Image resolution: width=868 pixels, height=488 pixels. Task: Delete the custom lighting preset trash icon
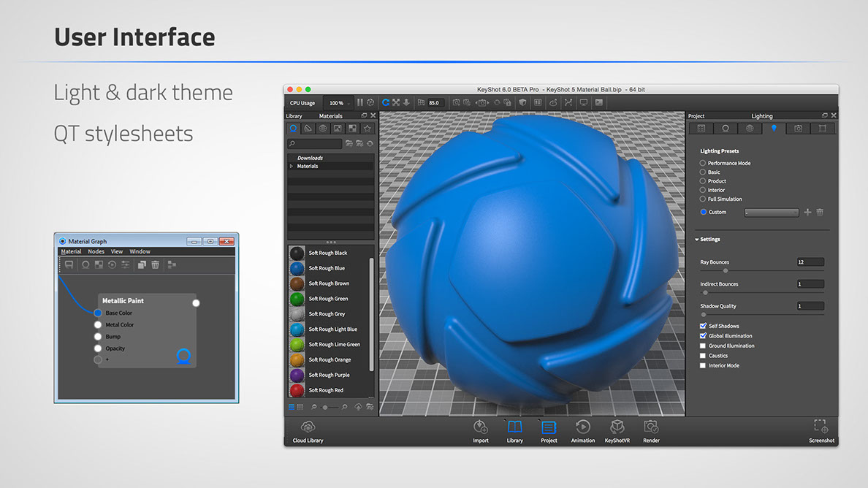[x=820, y=212]
